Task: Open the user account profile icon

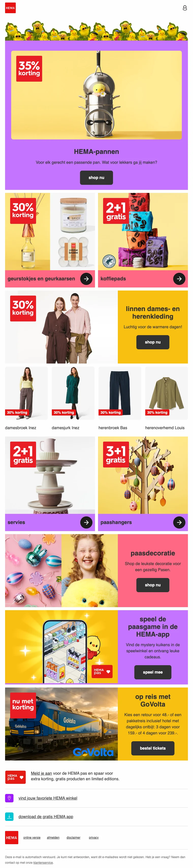Action: pyautogui.click(x=185, y=8)
